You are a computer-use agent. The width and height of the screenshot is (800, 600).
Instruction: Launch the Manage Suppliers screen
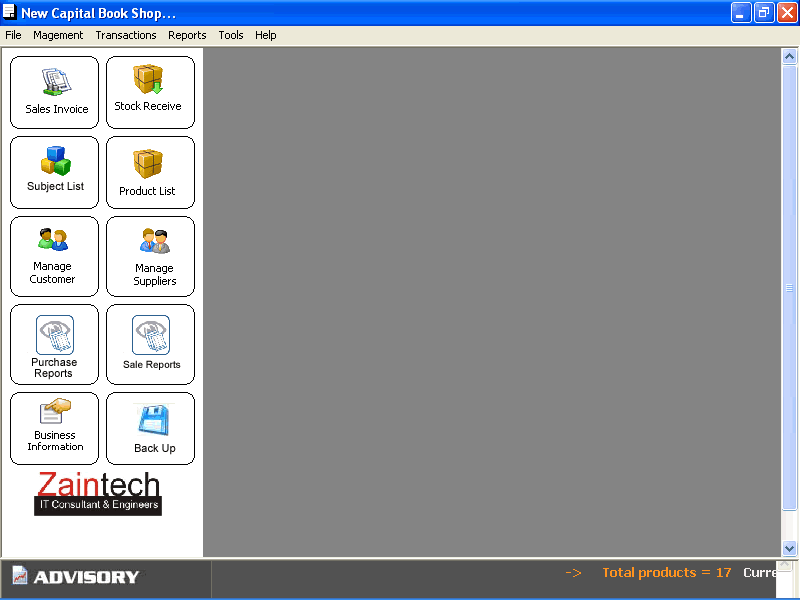point(154,241)
